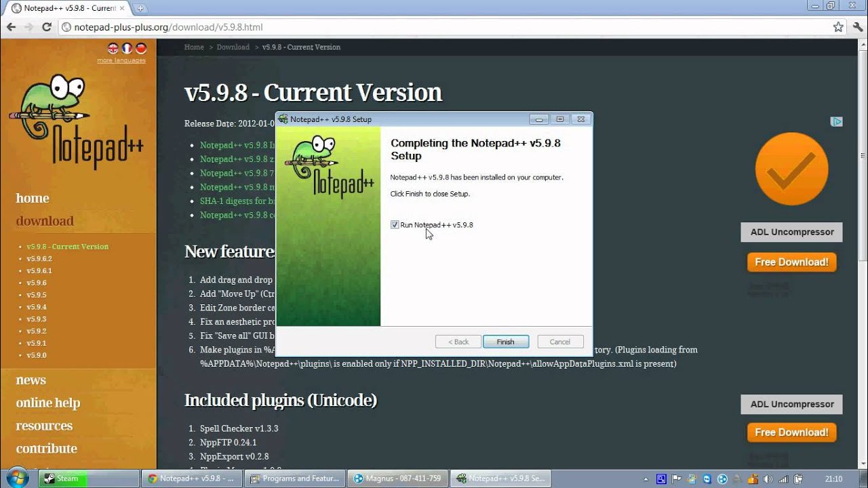This screenshot has height=488, width=868.
Task: Open the download section in sidebar
Action: coord(45,221)
